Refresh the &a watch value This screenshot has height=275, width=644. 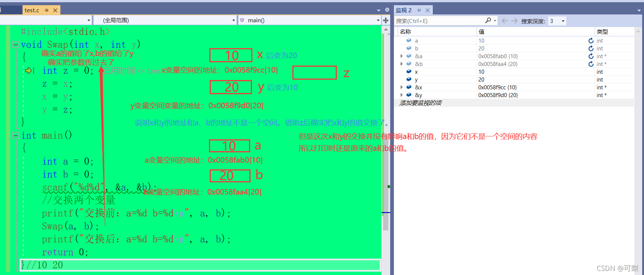[x=591, y=56]
